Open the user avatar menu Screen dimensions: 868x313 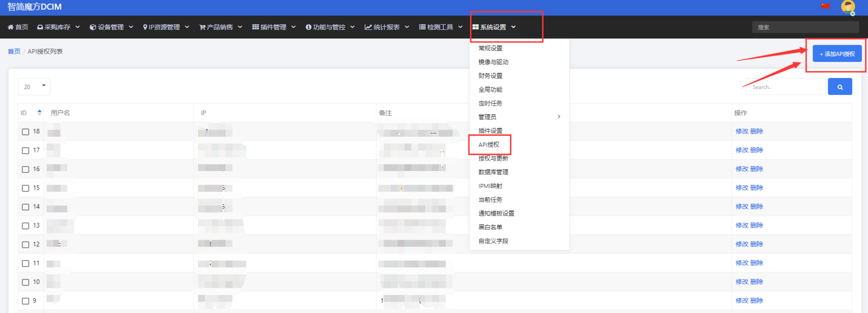point(848,6)
